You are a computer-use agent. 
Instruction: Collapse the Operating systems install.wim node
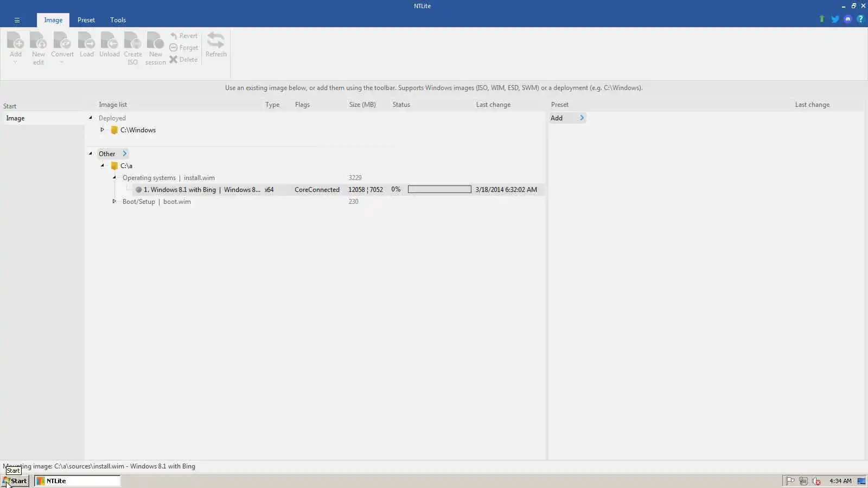(x=114, y=177)
